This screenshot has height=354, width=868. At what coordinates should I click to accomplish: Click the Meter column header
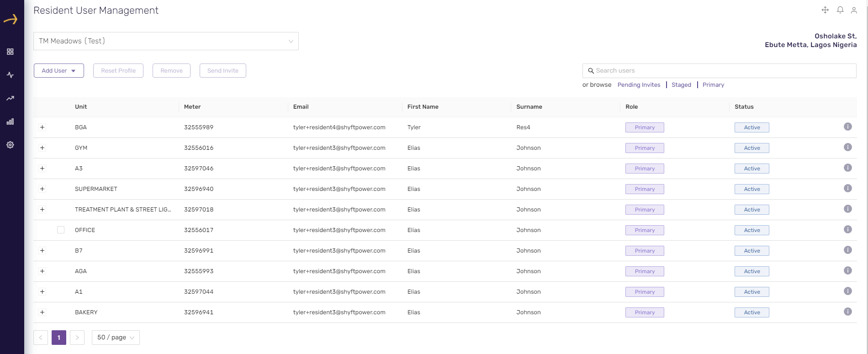pyautogui.click(x=192, y=107)
